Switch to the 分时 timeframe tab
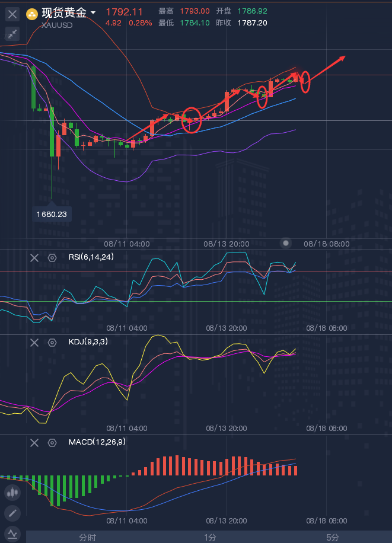This screenshot has height=543, width=392. (87, 538)
